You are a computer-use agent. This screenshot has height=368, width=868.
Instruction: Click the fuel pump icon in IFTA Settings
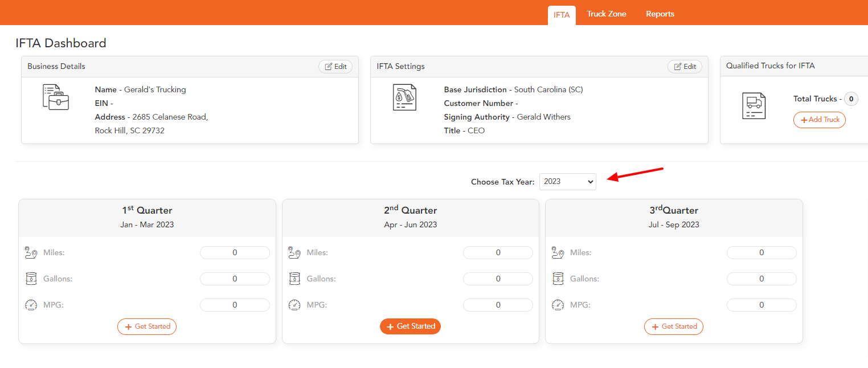tap(405, 97)
